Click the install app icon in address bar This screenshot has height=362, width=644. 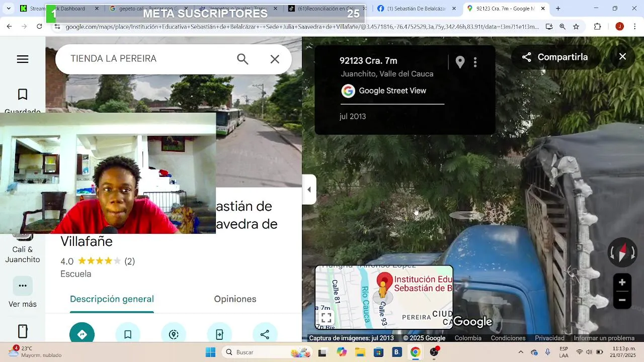549,27
